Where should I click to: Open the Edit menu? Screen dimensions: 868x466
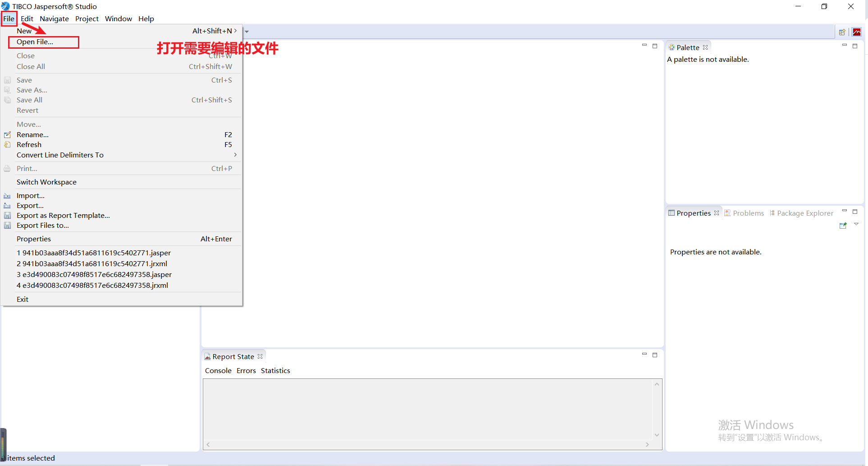tap(27, 18)
